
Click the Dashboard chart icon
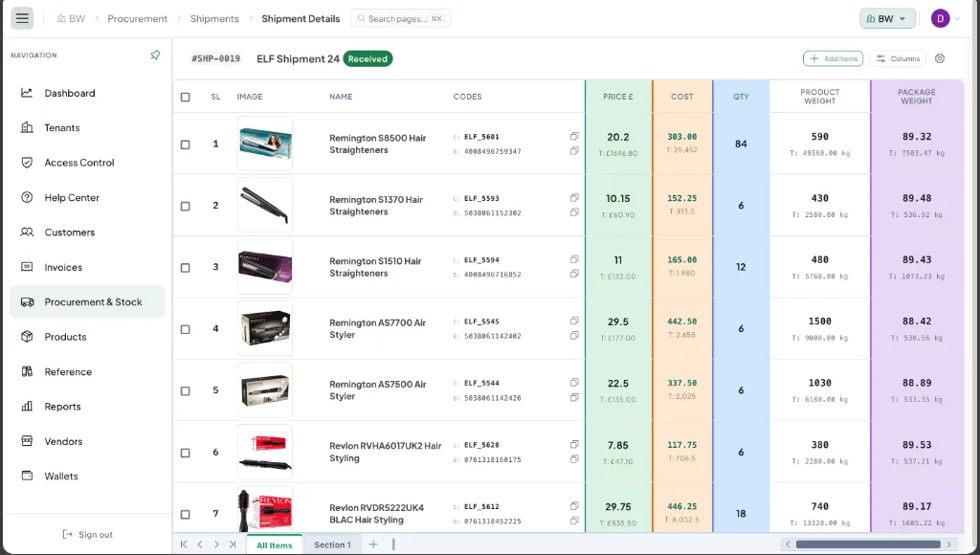pos(27,93)
